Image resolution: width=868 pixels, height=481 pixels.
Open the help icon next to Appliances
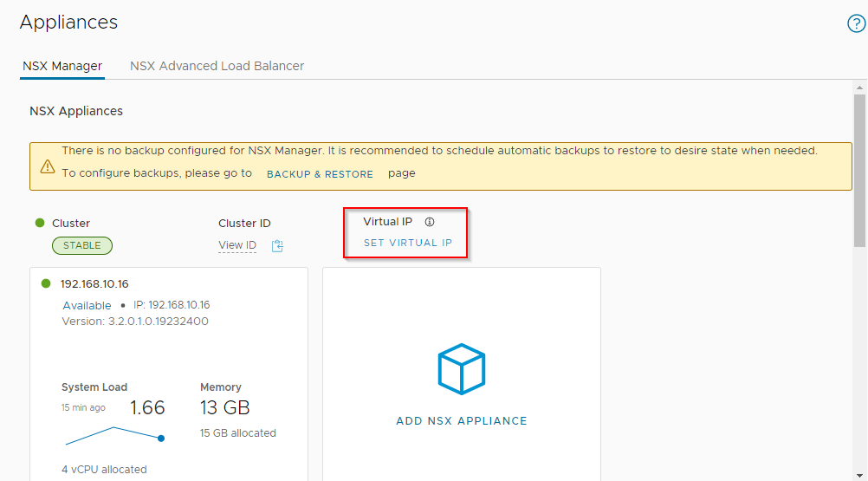(x=856, y=23)
